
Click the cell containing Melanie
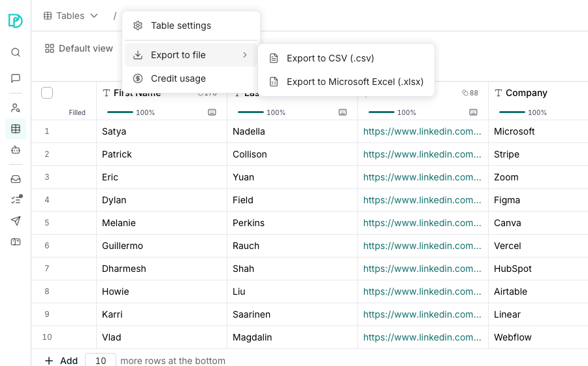pyautogui.click(x=161, y=223)
